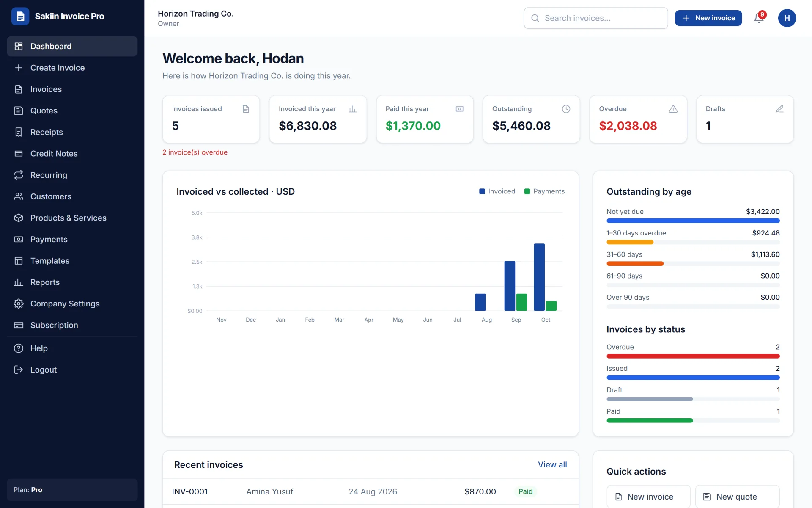Click the pencil icon on Drafts card

coord(780,109)
